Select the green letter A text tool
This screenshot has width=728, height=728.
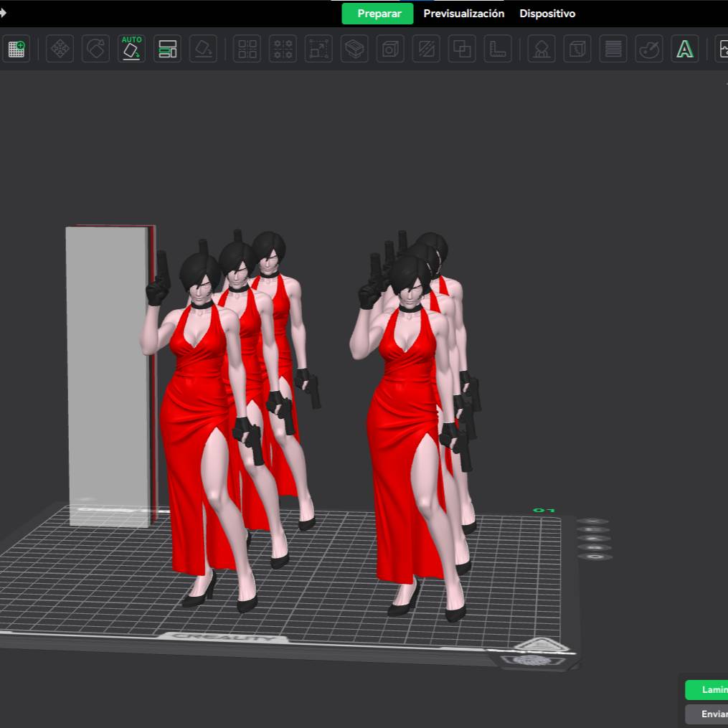click(x=685, y=49)
